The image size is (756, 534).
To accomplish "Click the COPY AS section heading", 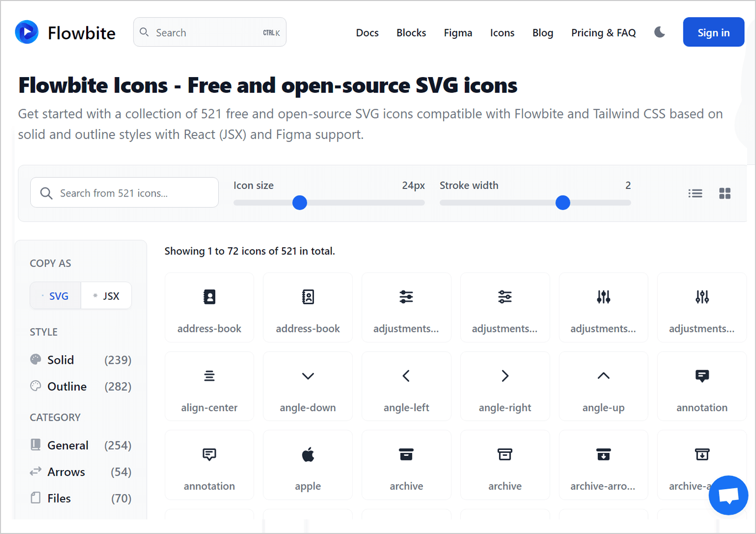I will click(50, 263).
